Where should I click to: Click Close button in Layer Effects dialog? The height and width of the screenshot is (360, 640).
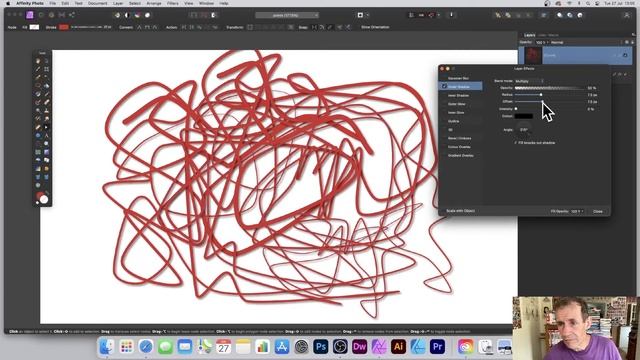(x=598, y=211)
